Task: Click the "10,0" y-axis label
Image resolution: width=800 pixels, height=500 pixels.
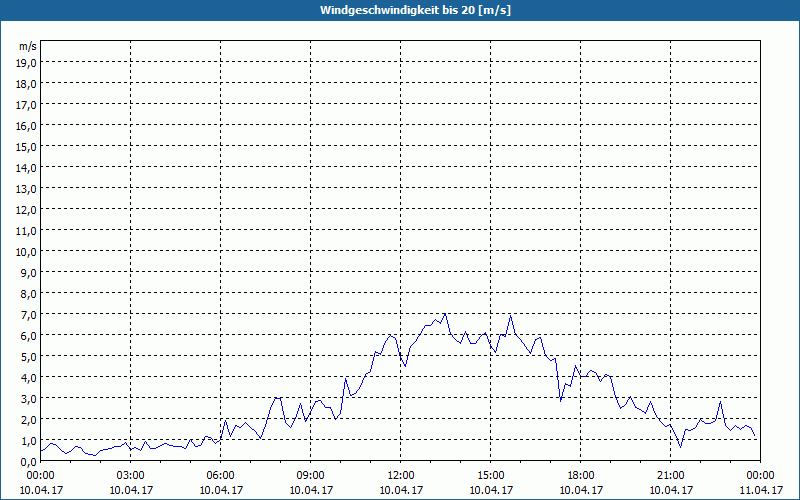Action: pos(27,252)
